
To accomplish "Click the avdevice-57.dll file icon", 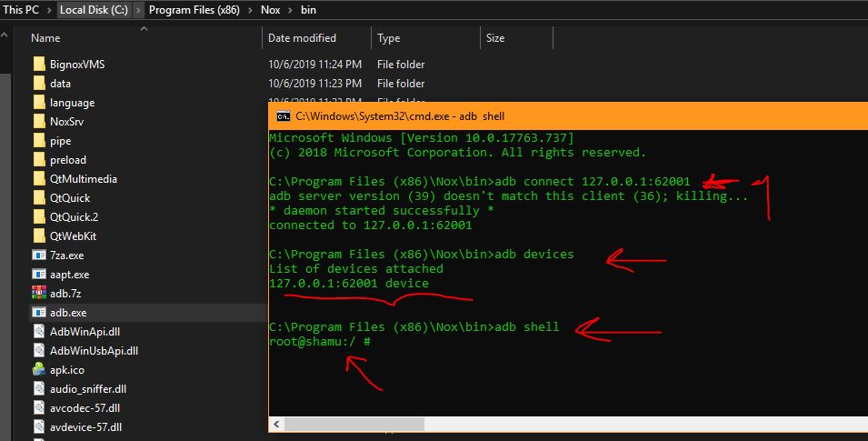I will pos(39,427).
